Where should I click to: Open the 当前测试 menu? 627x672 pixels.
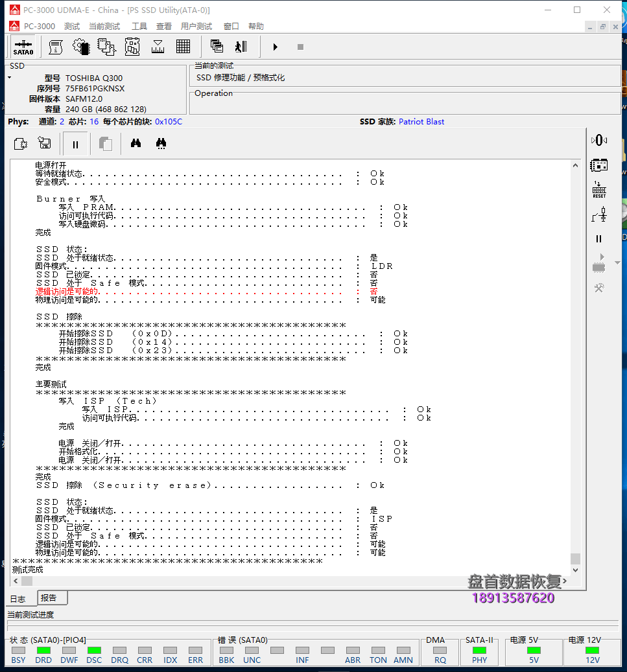click(104, 26)
